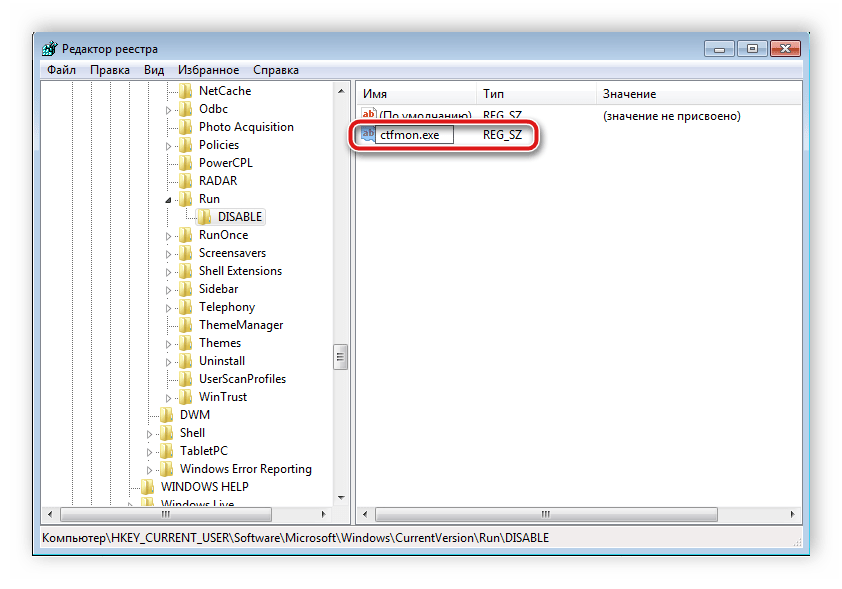Screen dimensions: 842x589
Task: Expand the Windows Error Reporting key
Action: 150,469
